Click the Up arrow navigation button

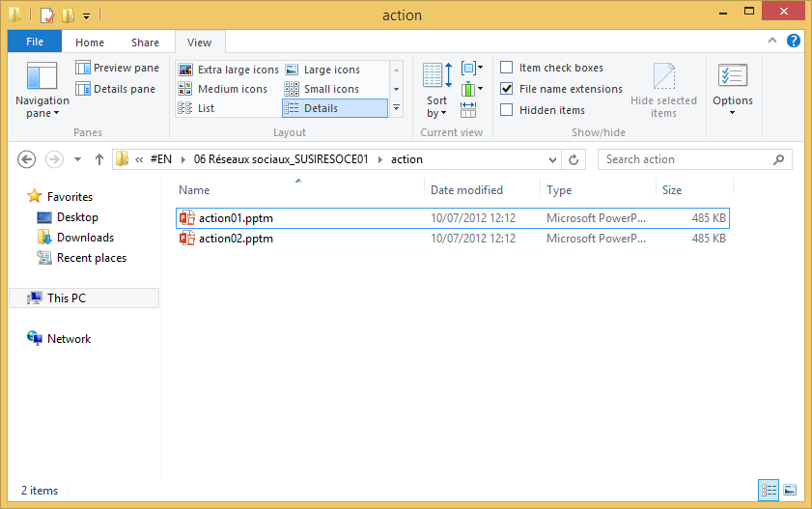[x=98, y=159]
